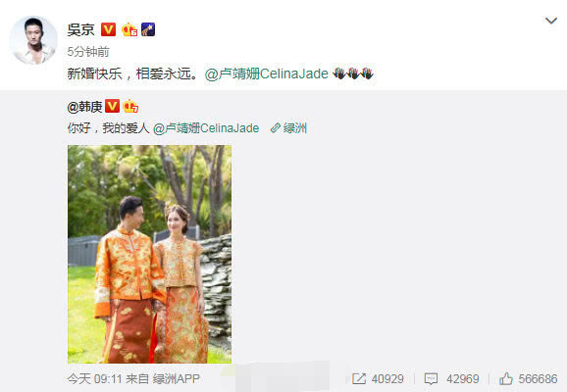Open the 今天 09:11 original post time
The width and height of the screenshot is (567, 392).
[95, 378]
